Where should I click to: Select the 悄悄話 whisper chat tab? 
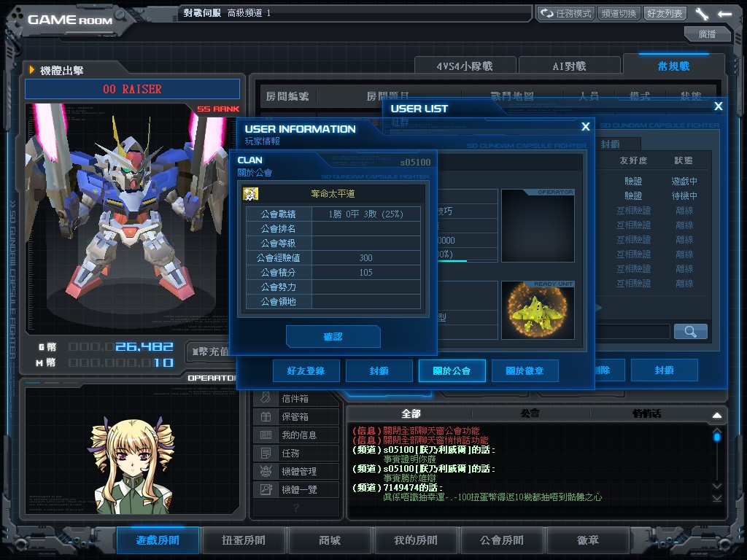point(646,414)
